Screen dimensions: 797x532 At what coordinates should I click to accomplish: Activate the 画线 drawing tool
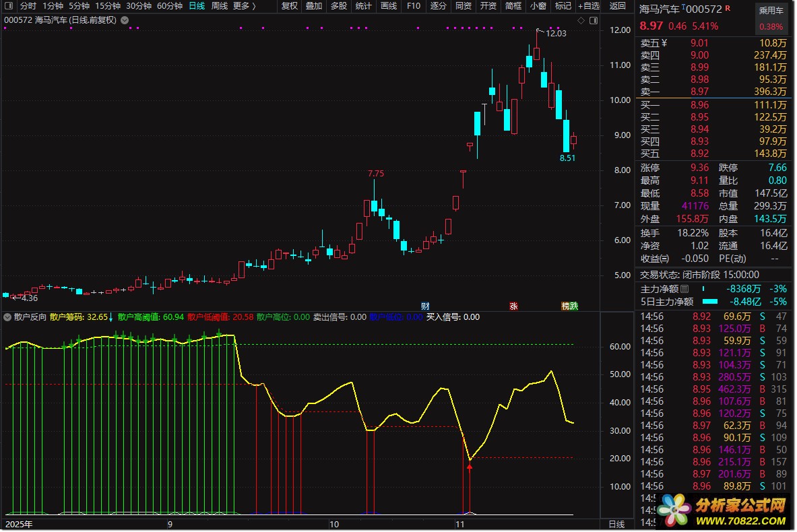388,6
